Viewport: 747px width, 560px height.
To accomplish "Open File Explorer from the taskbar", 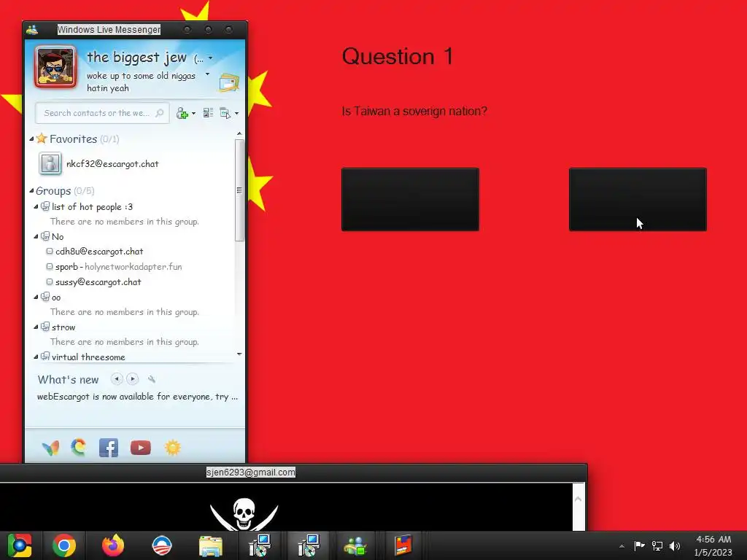I will coord(211,545).
